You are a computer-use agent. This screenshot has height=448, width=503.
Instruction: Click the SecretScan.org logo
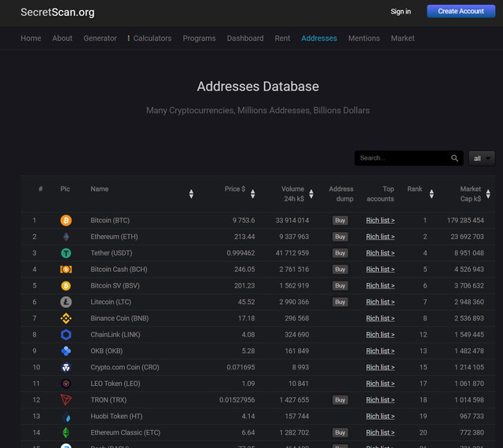57,13
